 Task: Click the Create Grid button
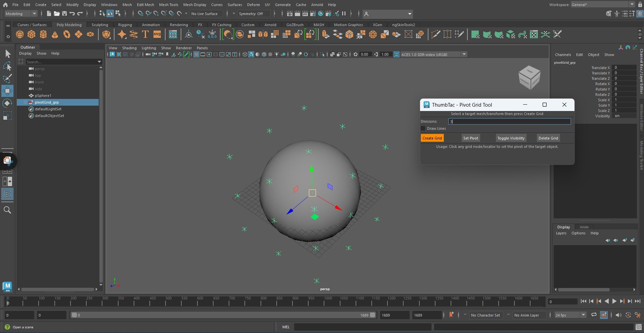pyautogui.click(x=432, y=138)
